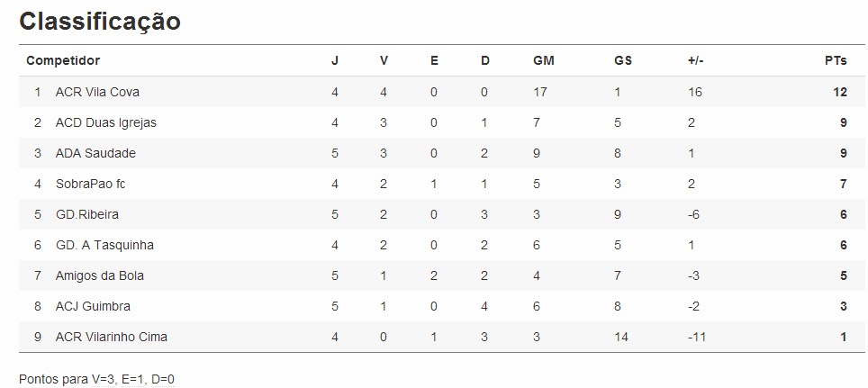Click the ACJ Guimbra team name
The width and height of the screenshot is (868, 388).
pyautogui.click(x=93, y=306)
